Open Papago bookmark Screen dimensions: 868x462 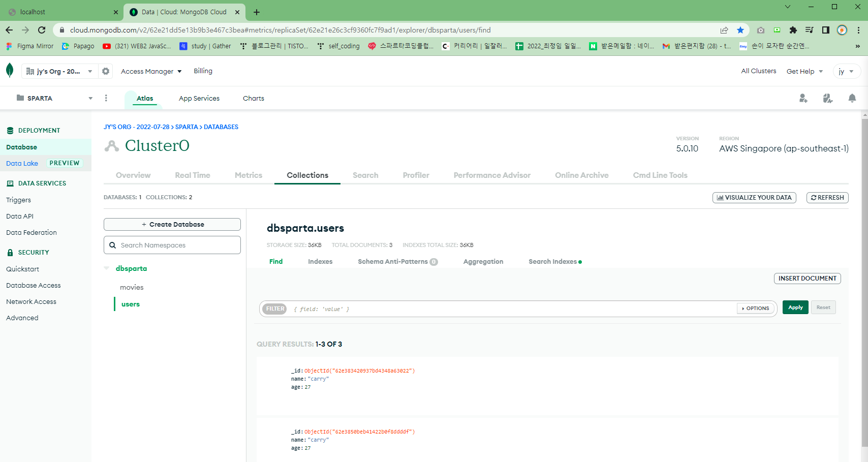click(x=78, y=46)
